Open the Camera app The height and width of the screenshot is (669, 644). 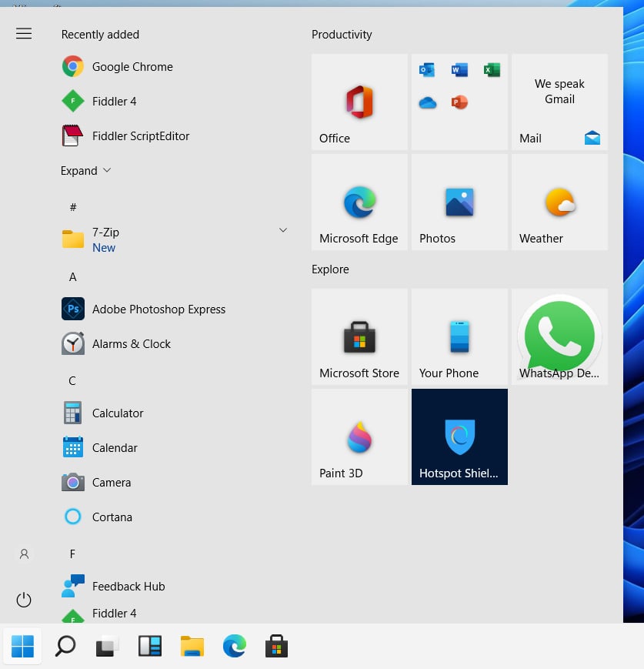pyautogui.click(x=111, y=483)
